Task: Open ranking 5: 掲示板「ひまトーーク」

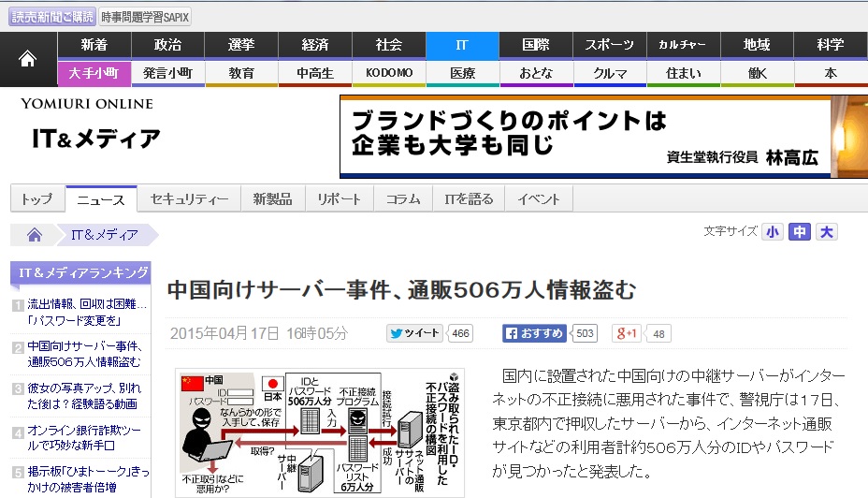Action: click(x=88, y=479)
